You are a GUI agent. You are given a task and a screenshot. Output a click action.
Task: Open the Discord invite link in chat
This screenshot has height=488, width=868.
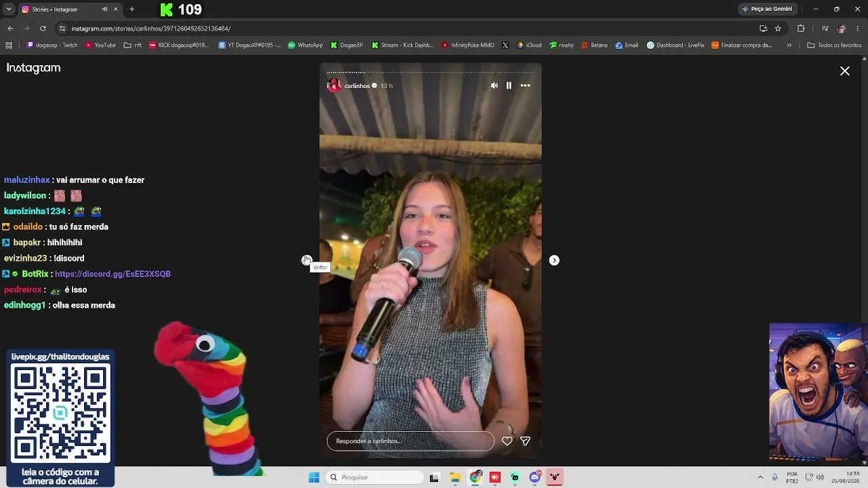tap(113, 274)
